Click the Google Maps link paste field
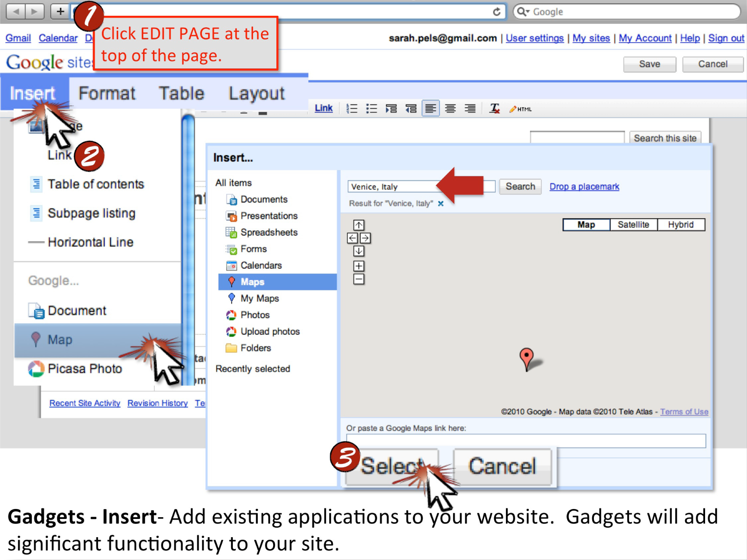 pyautogui.click(x=526, y=441)
